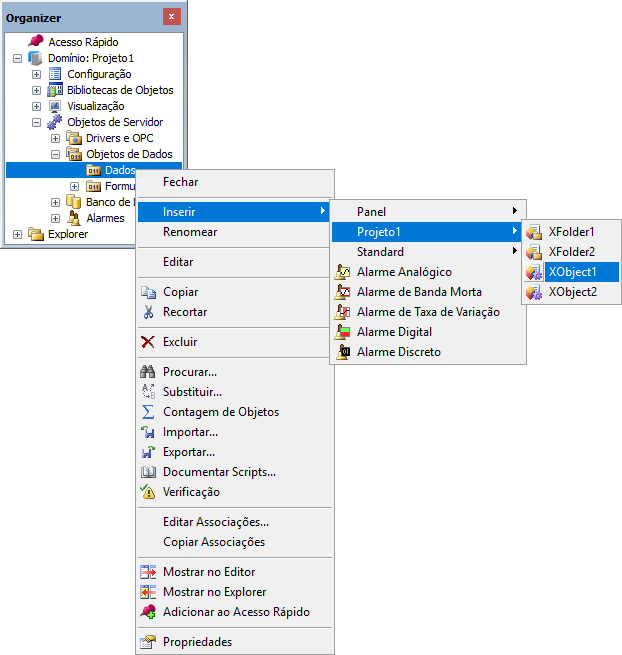Expand the Drivers e OPC node
The image size is (622, 655).
55,138
